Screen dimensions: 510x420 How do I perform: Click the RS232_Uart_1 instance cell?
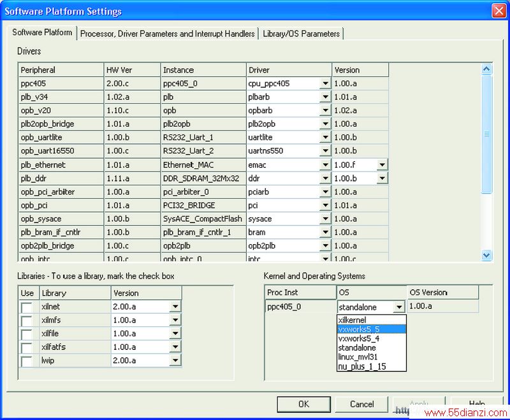pyautogui.click(x=203, y=138)
